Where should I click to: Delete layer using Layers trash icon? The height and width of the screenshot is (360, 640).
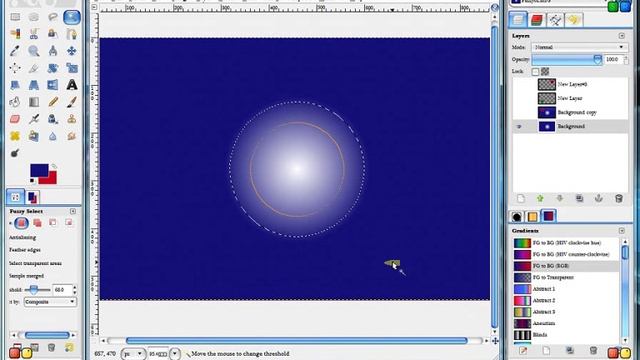coord(619,199)
